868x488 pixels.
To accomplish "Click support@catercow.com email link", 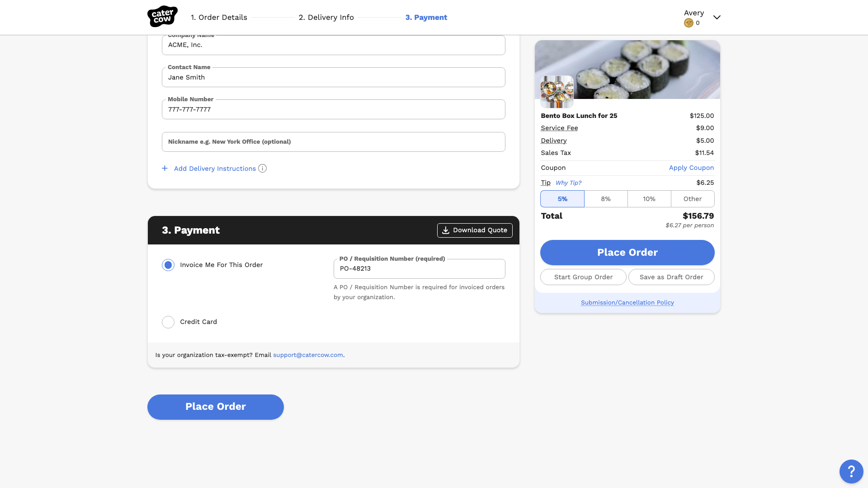I will 308,355.
